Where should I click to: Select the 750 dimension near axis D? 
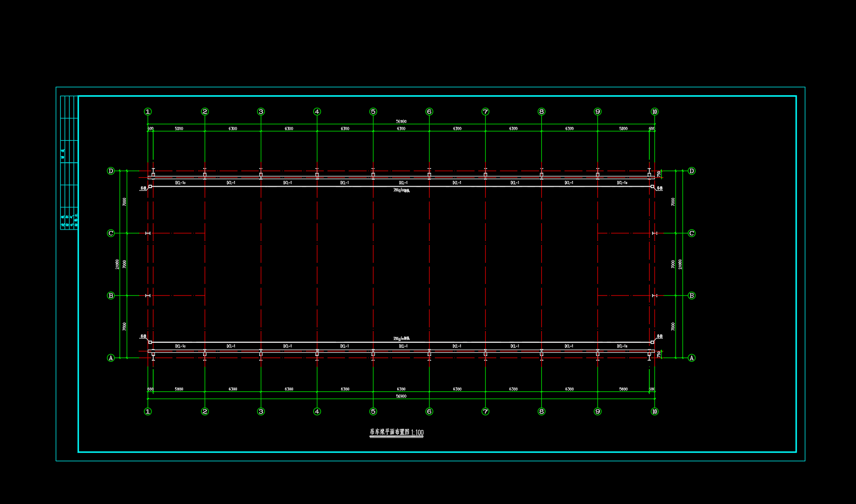click(x=659, y=174)
